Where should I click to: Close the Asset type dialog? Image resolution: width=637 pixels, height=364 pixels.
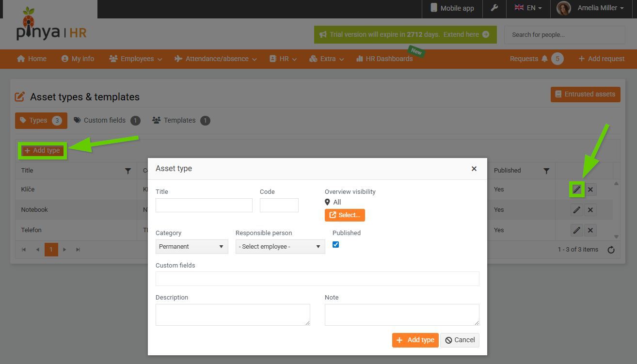(x=474, y=169)
